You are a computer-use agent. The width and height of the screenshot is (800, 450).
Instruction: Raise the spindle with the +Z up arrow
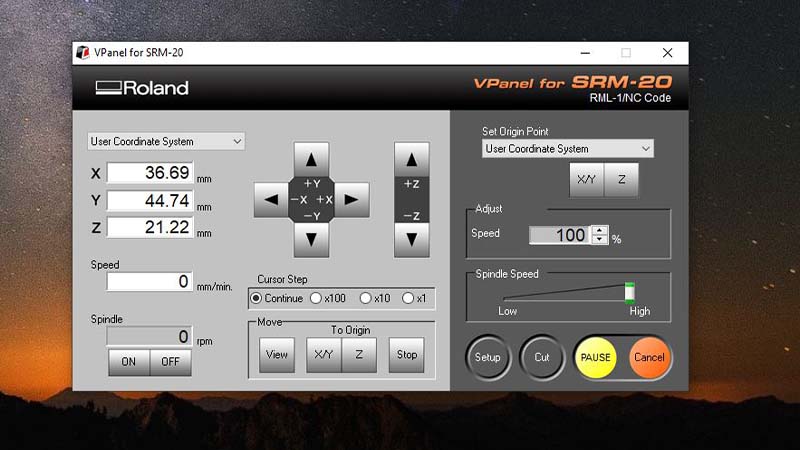(x=411, y=160)
